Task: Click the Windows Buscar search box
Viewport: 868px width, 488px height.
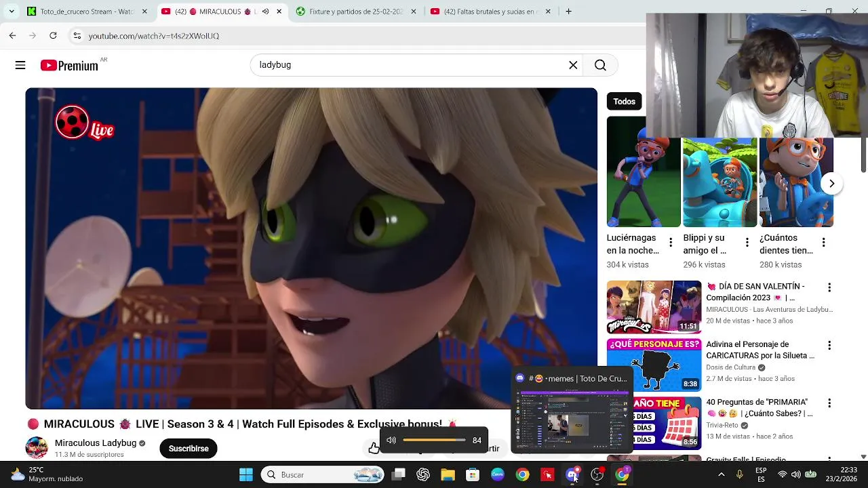Action: [323, 474]
